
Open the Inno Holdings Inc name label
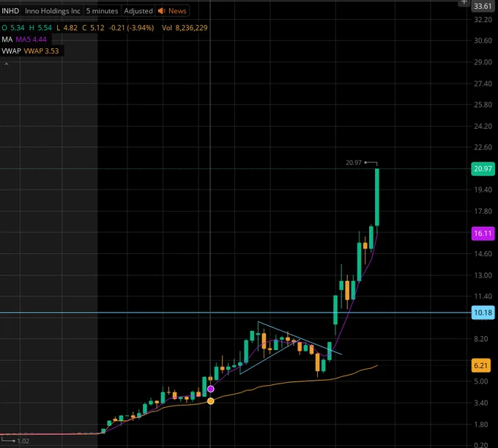coord(53,11)
